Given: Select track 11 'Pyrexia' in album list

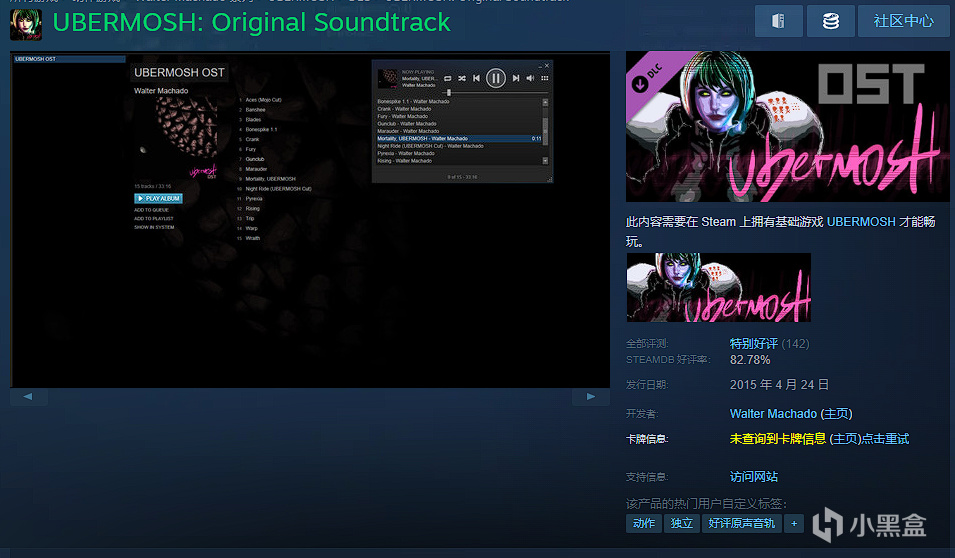Looking at the screenshot, I should pyautogui.click(x=253, y=199).
